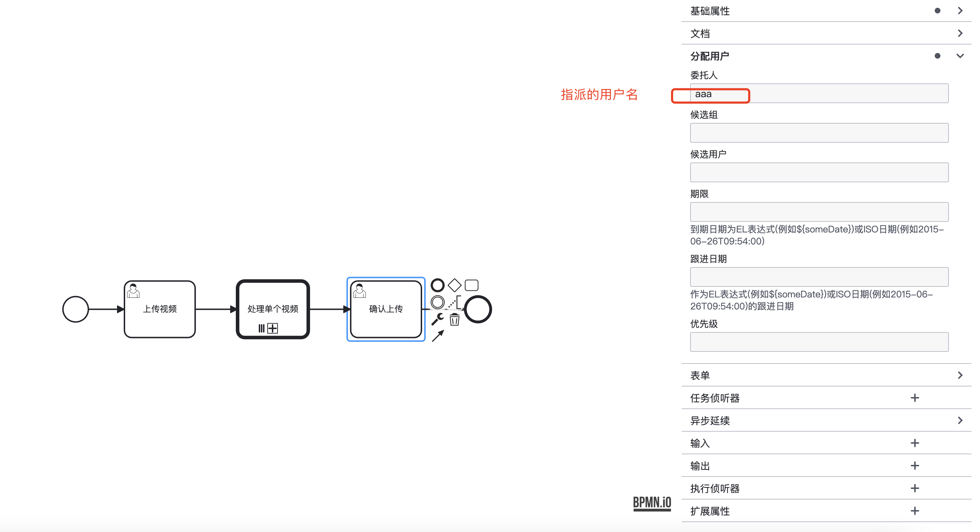Append intermediate event from context pad

click(x=437, y=302)
